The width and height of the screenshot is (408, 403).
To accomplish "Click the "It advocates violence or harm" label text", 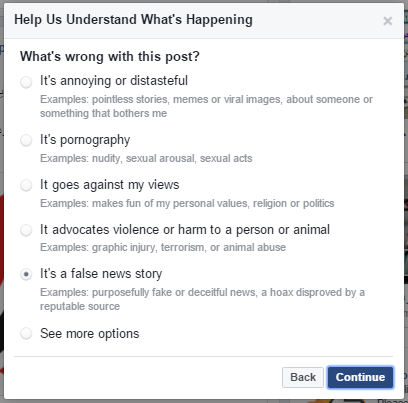I will 185,230.
